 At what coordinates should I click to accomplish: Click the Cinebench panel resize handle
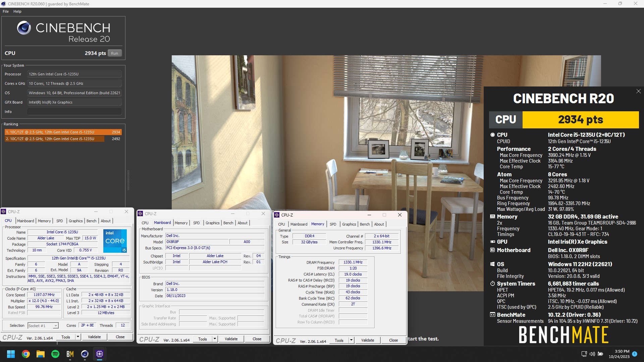point(128,180)
